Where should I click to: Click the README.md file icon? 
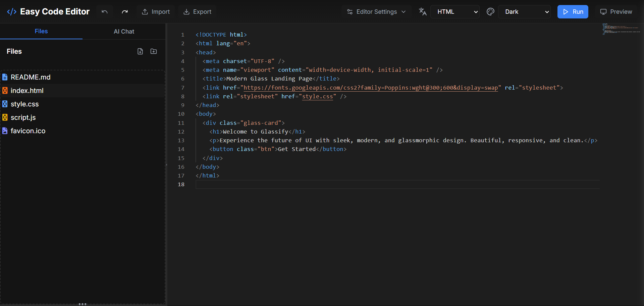click(5, 77)
